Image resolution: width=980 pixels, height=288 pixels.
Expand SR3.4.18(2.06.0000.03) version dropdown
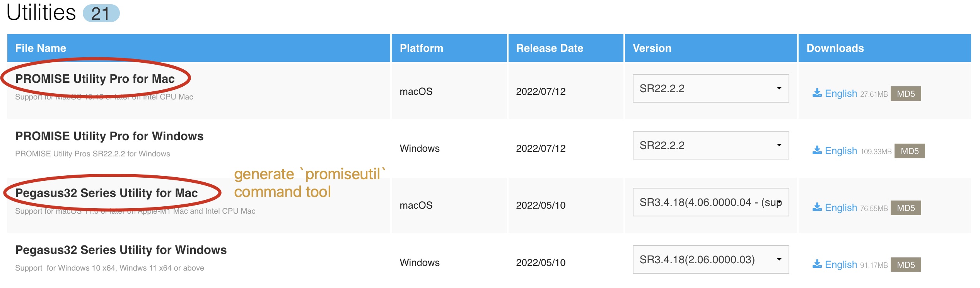tap(711, 259)
